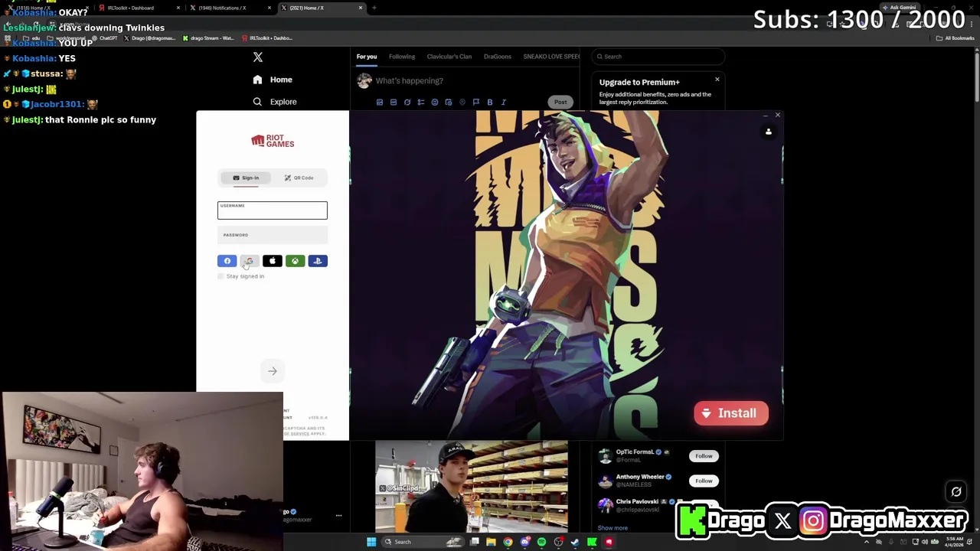Screen dimensions: 980x551
Task: Open Chris Pavlovski's profile
Action: 637,502
